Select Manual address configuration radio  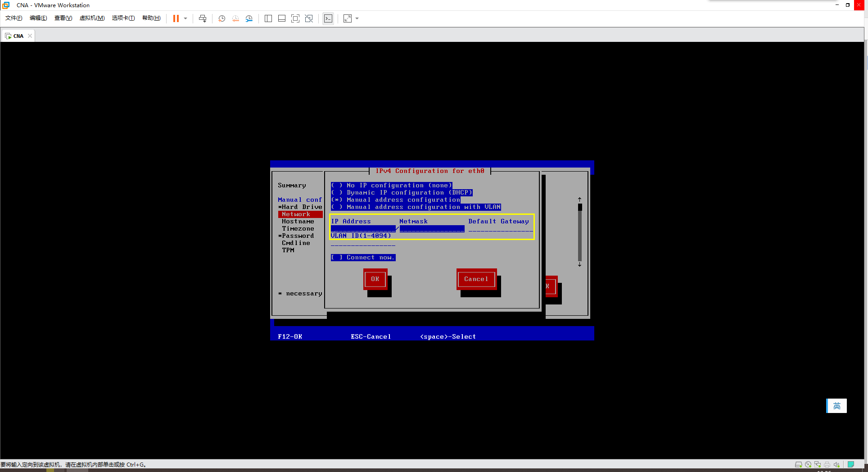(x=395, y=200)
